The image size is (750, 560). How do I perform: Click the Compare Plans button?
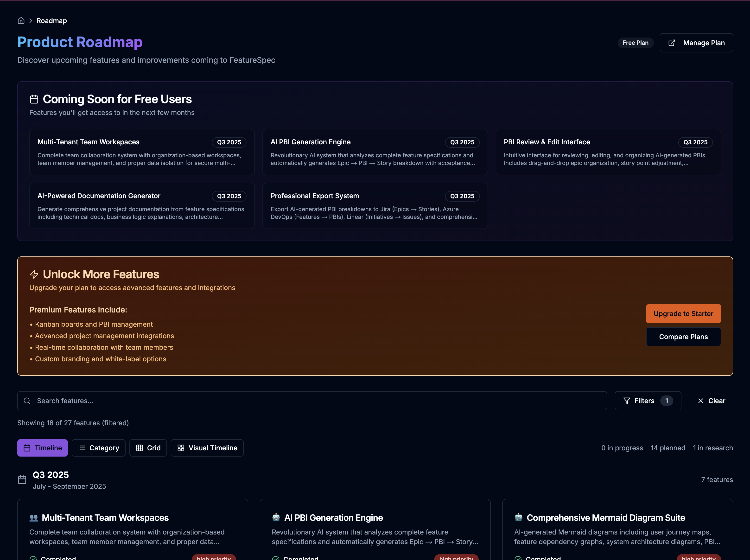[683, 337]
